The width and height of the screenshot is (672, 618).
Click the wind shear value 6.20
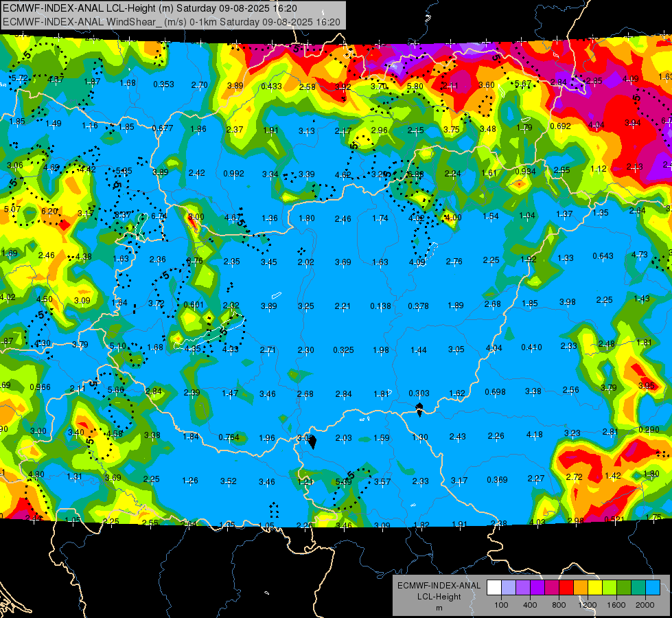[49, 211]
